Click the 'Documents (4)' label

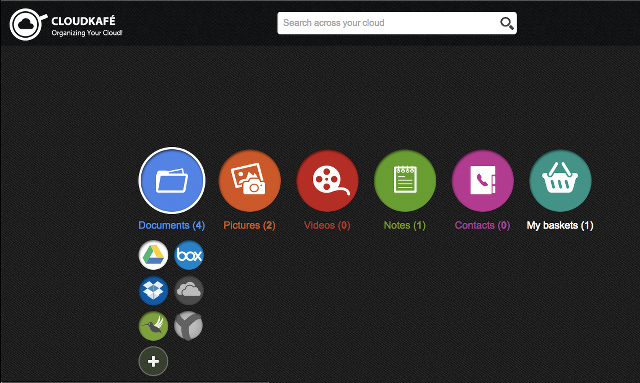171,225
